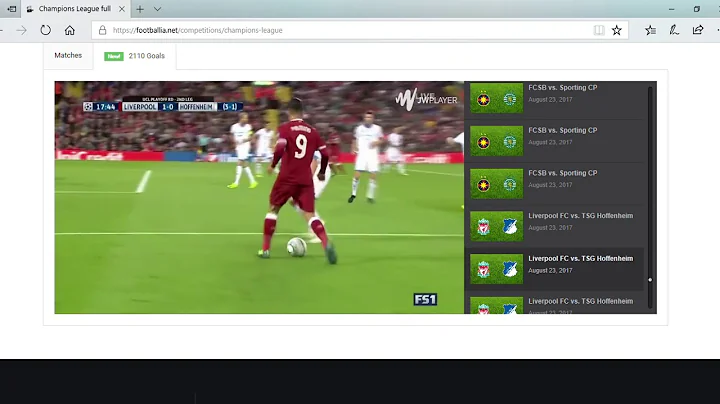Click highlighted Liverpool FC vs. TSG Hoffenheim title
This screenshot has height=404, width=720.
pos(580,258)
